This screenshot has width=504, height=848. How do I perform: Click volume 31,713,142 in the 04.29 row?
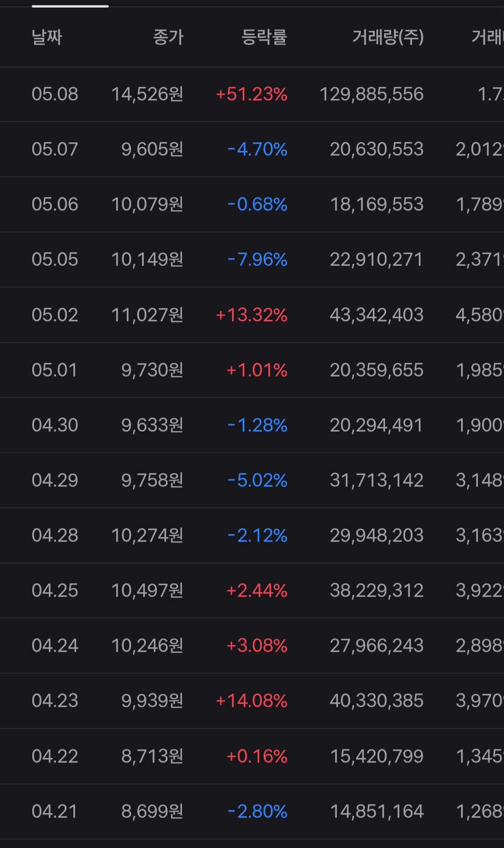377,480
